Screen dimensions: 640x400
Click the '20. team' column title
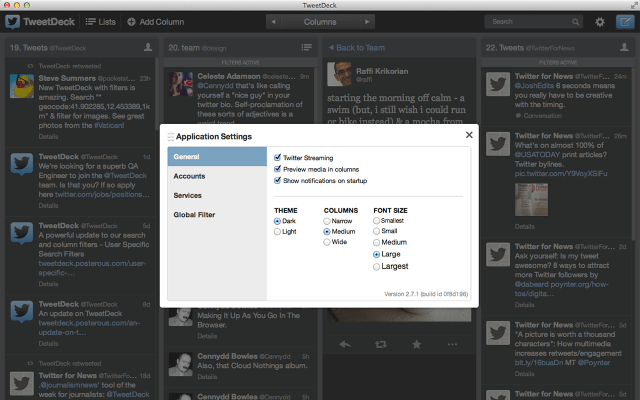(184, 48)
